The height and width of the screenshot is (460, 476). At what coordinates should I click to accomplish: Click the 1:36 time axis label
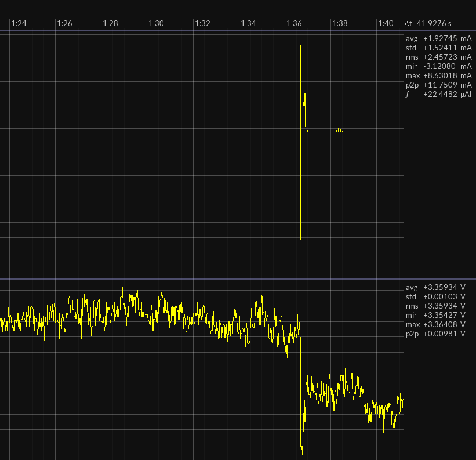point(294,23)
